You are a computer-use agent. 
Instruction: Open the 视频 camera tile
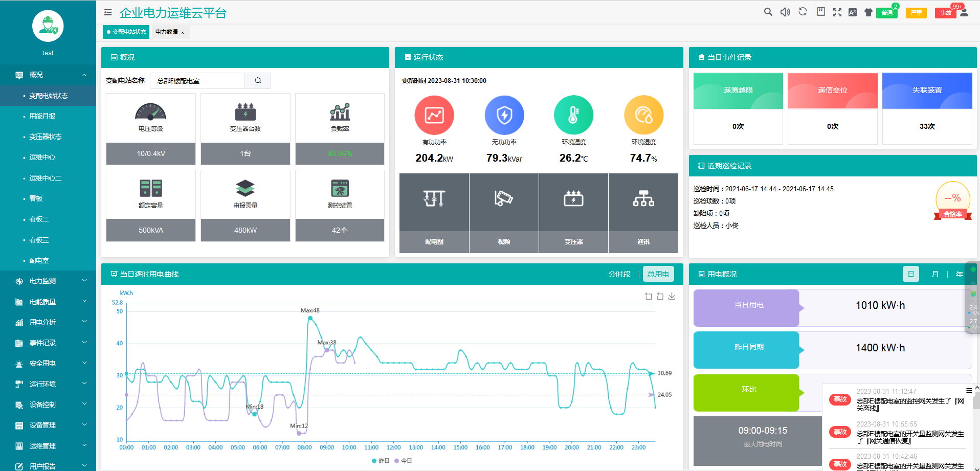pyautogui.click(x=504, y=213)
